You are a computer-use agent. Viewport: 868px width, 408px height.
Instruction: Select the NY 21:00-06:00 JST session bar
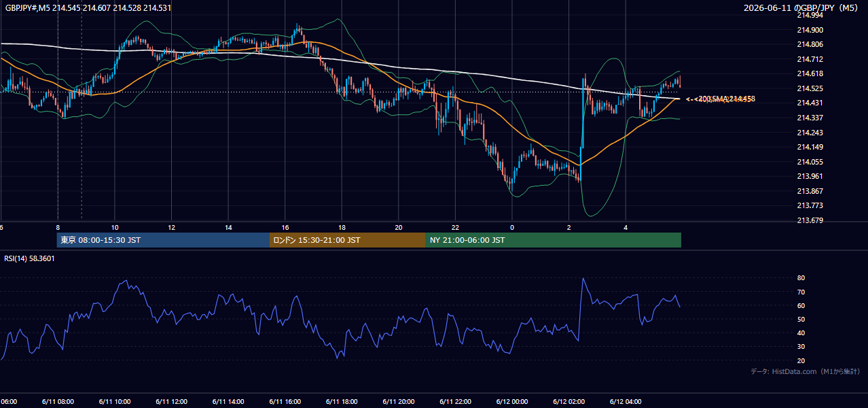(x=554, y=240)
